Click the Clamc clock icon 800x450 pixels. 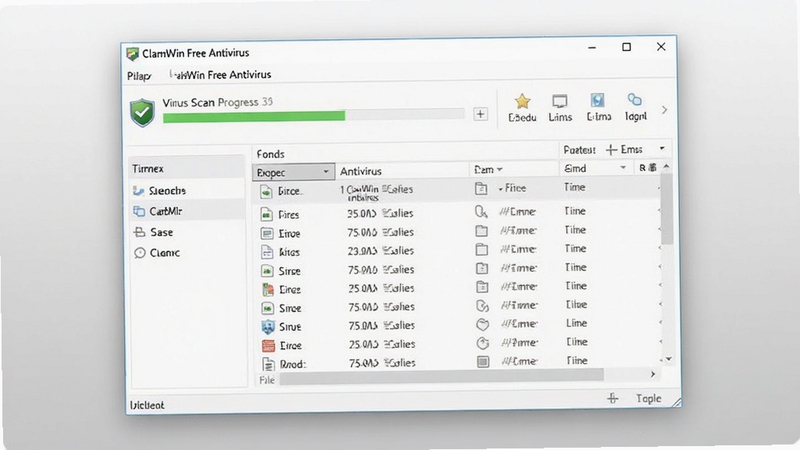(x=139, y=253)
